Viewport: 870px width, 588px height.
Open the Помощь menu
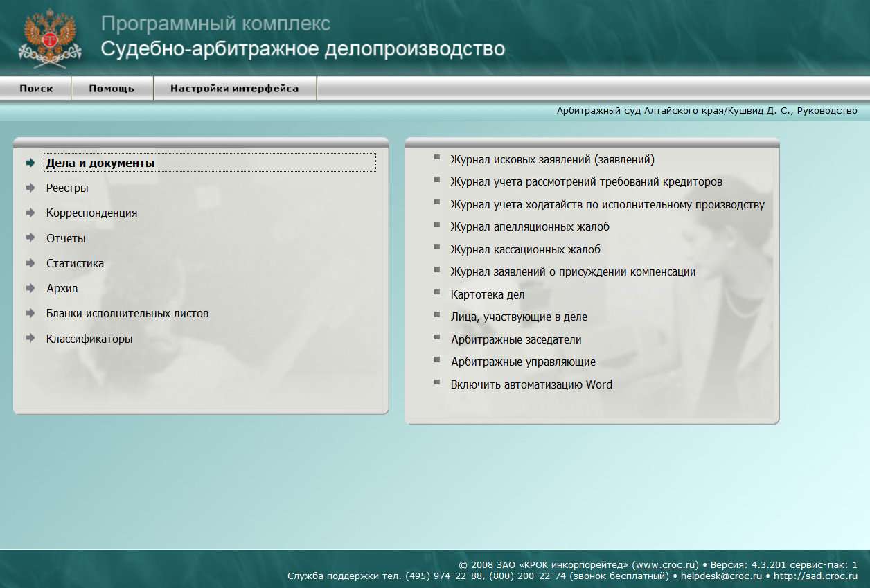(112, 89)
